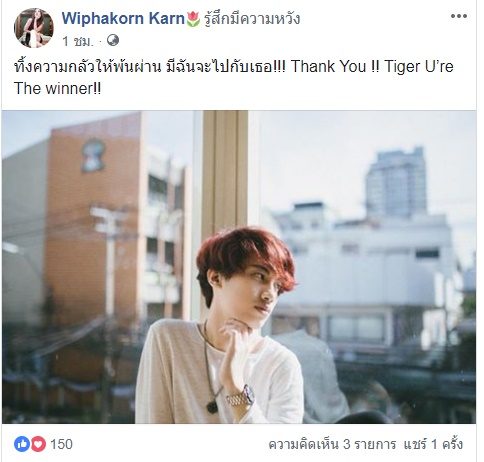Click the public globe privacy icon
This screenshot has height=462, width=484.
(x=113, y=41)
